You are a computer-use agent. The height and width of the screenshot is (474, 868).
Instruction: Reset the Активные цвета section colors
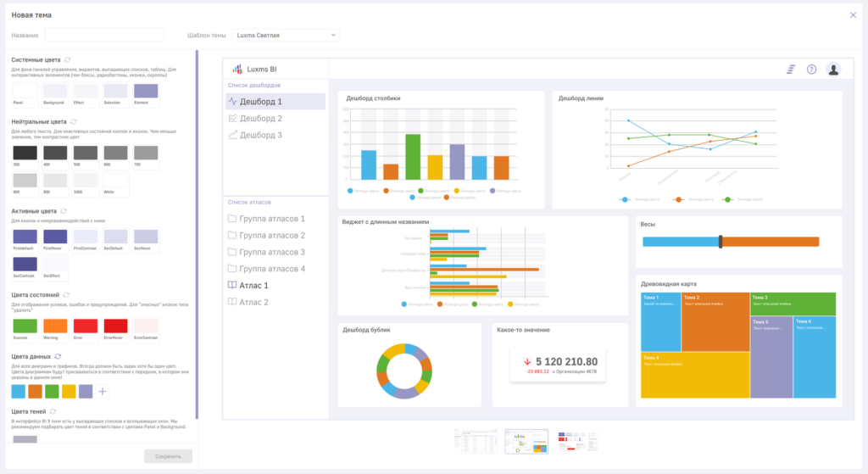tap(64, 211)
